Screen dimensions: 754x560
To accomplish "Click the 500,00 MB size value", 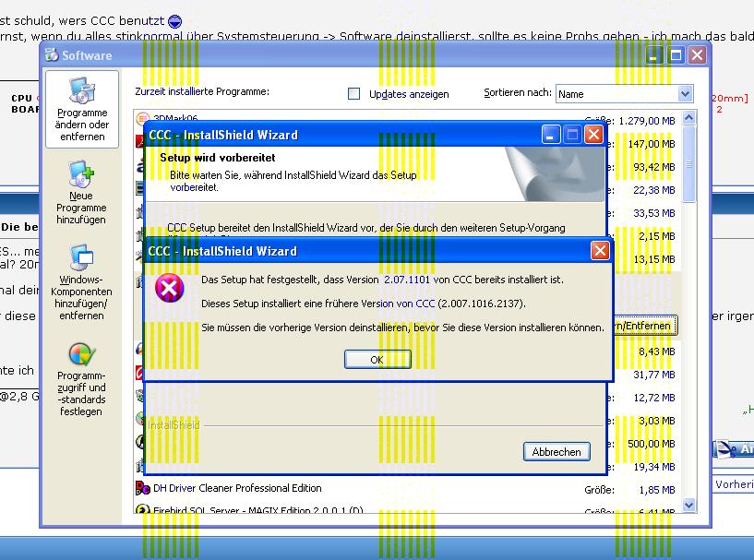I will (x=651, y=444).
